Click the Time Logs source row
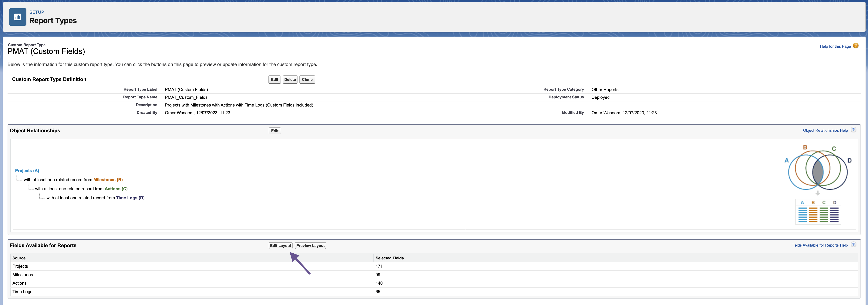Viewport: 868px width, 305px height. [434, 292]
